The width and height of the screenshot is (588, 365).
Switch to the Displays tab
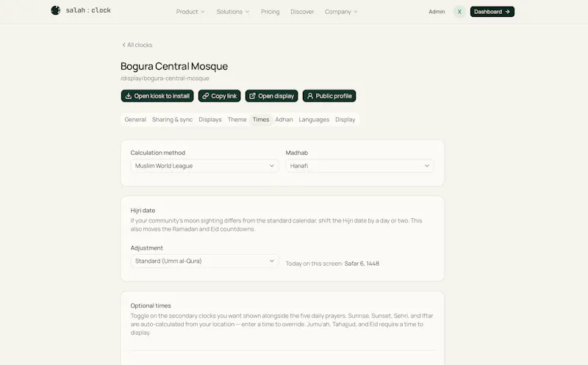pyautogui.click(x=210, y=120)
